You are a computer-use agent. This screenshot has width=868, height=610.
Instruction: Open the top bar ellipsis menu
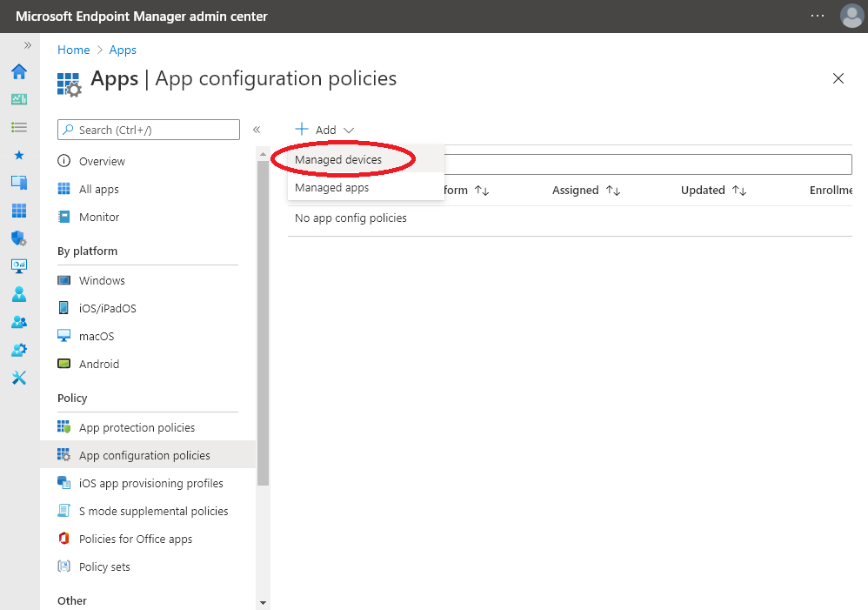coord(817,16)
